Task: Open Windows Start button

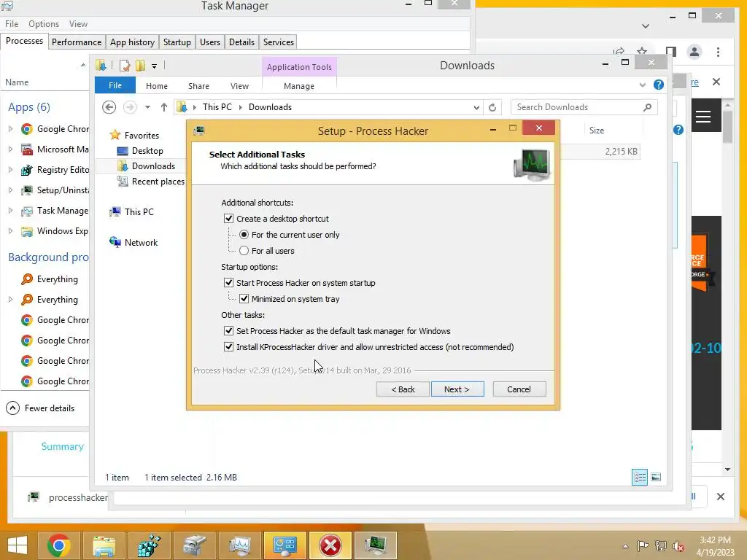Action: click(x=18, y=545)
